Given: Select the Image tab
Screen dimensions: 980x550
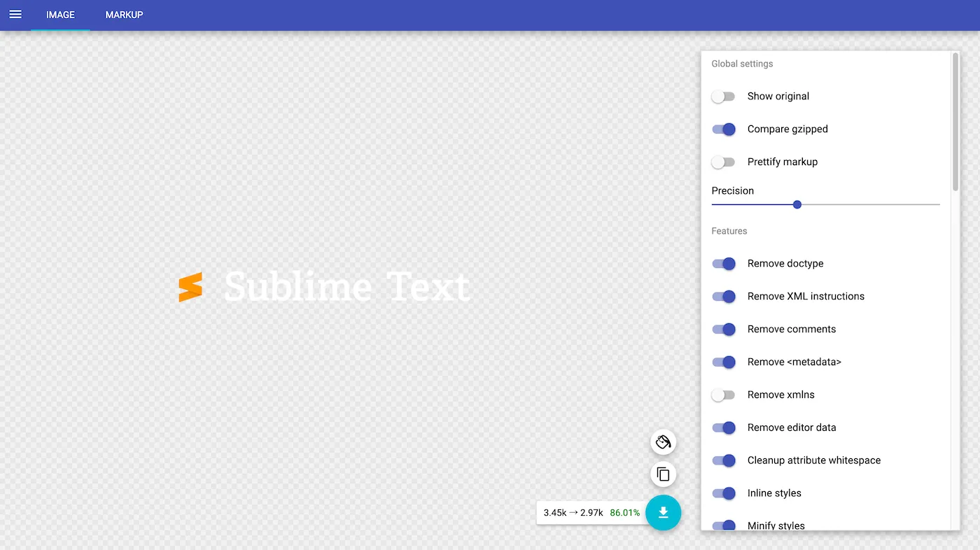Looking at the screenshot, I should point(60,15).
